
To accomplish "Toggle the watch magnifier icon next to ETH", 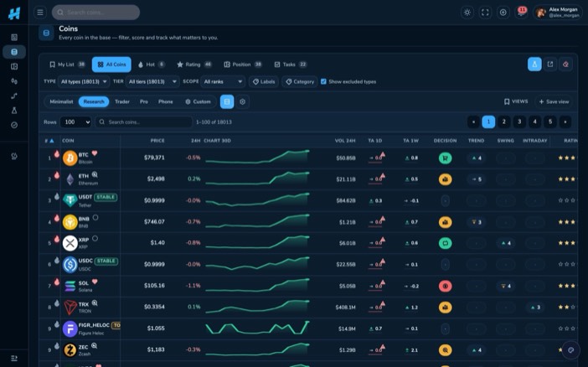I will click(x=95, y=174).
